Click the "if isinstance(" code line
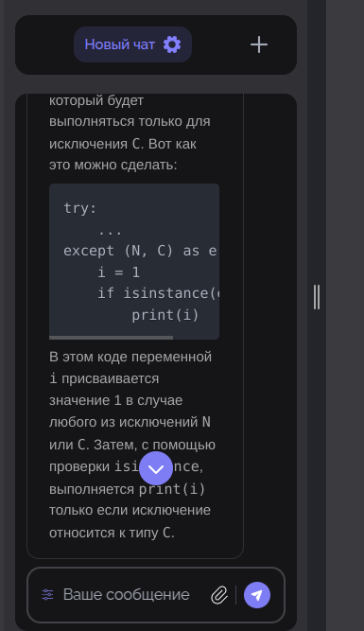Viewport: 364px width, 631px height. tap(158, 294)
